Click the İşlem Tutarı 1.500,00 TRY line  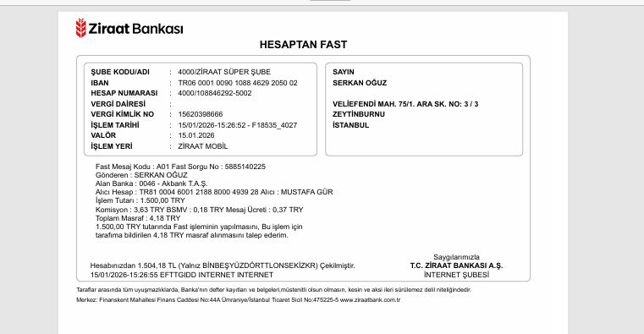point(140,200)
